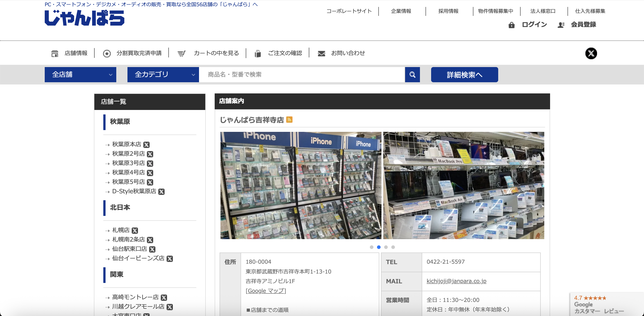Click the 店舗情報 nav text

point(76,53)
